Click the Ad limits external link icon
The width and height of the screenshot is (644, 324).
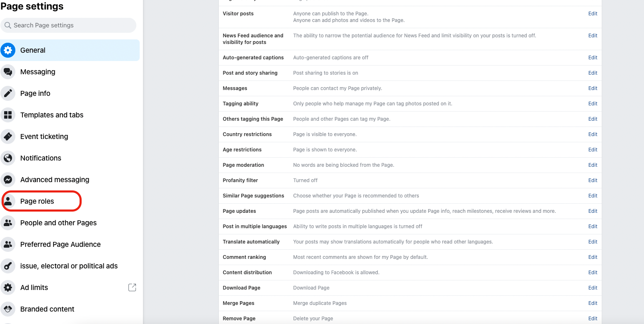pyautogui.click(x=132, y=287)
